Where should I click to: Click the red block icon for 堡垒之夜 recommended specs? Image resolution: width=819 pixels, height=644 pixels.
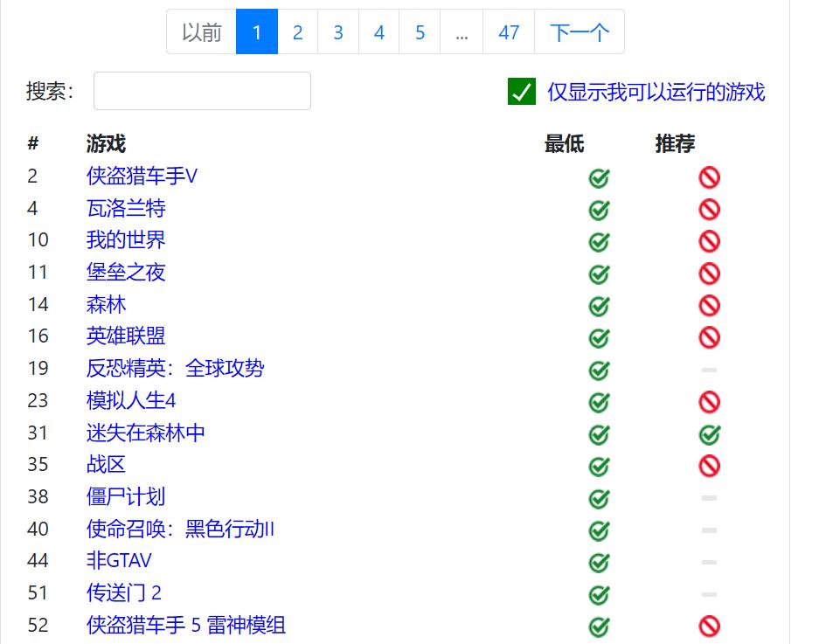(709, 274)
